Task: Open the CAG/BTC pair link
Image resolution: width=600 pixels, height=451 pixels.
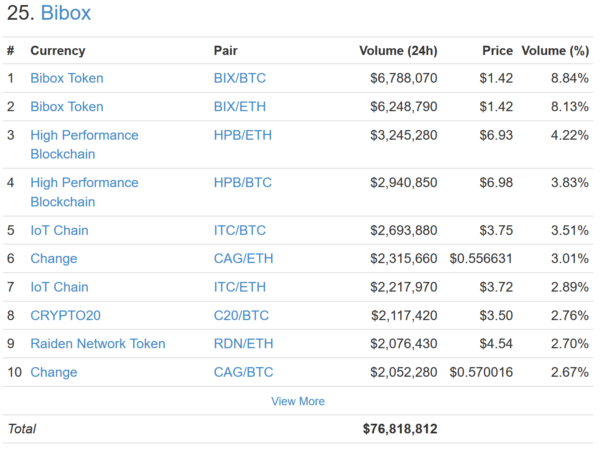Action: pyautogui.click(x=243, y=372)
